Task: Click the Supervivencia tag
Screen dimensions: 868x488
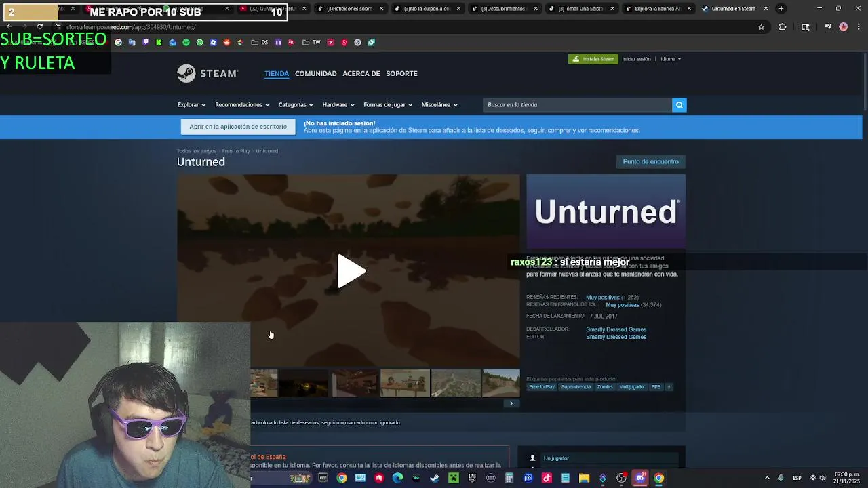Action: point(576,387)
